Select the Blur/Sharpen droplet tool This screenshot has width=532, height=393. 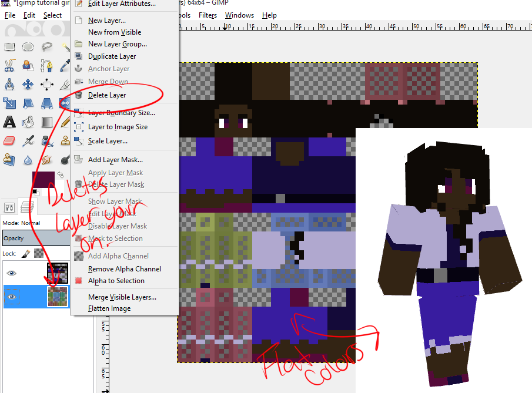28,159
